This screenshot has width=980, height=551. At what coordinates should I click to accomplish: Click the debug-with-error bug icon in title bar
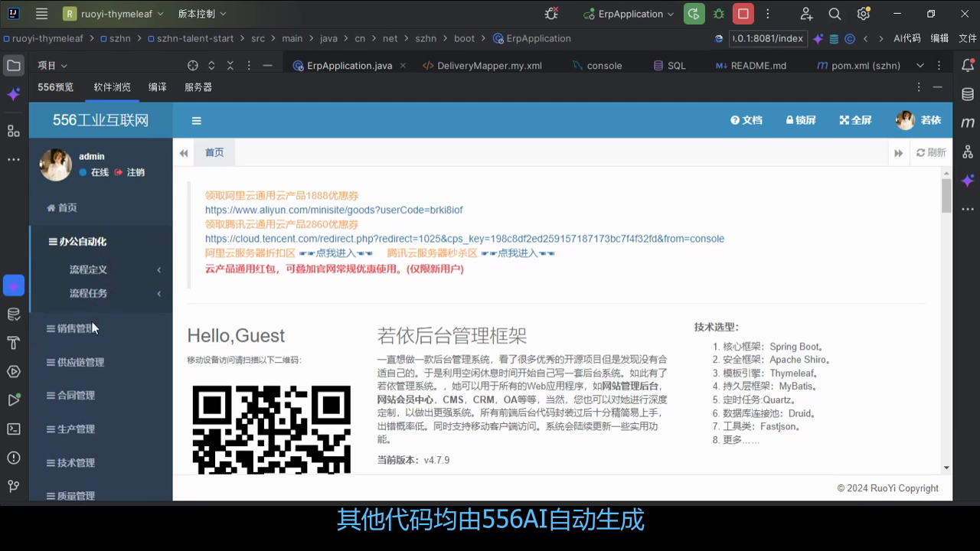click(x=551, y=14)
